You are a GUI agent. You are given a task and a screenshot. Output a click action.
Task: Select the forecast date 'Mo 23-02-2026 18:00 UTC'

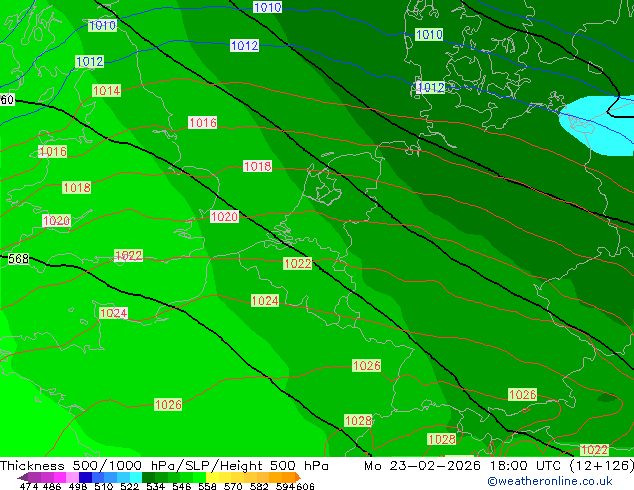(464, 466)
